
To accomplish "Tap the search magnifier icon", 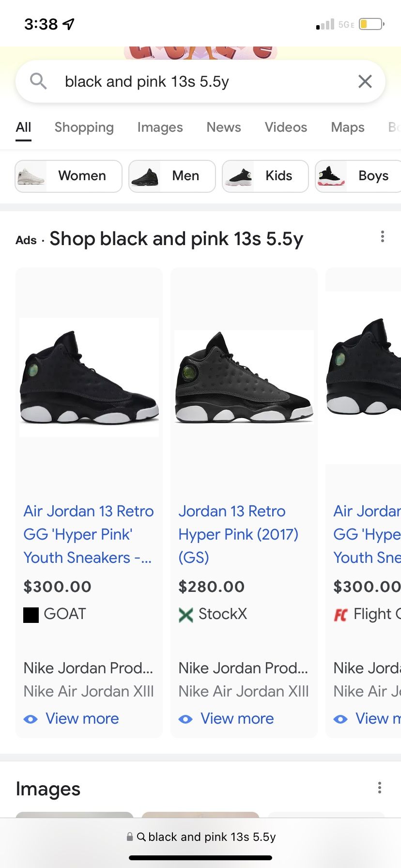I will coord(38,81).
